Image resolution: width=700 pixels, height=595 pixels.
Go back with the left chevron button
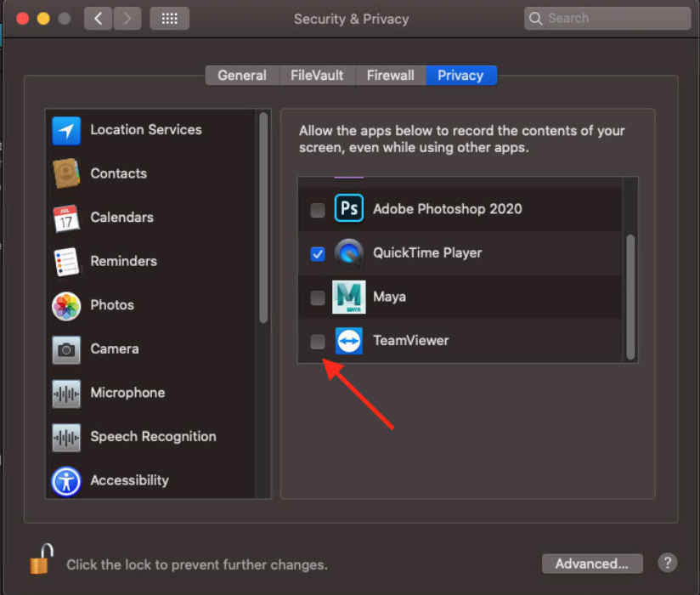pyautogui.click(x=99, y=19)
